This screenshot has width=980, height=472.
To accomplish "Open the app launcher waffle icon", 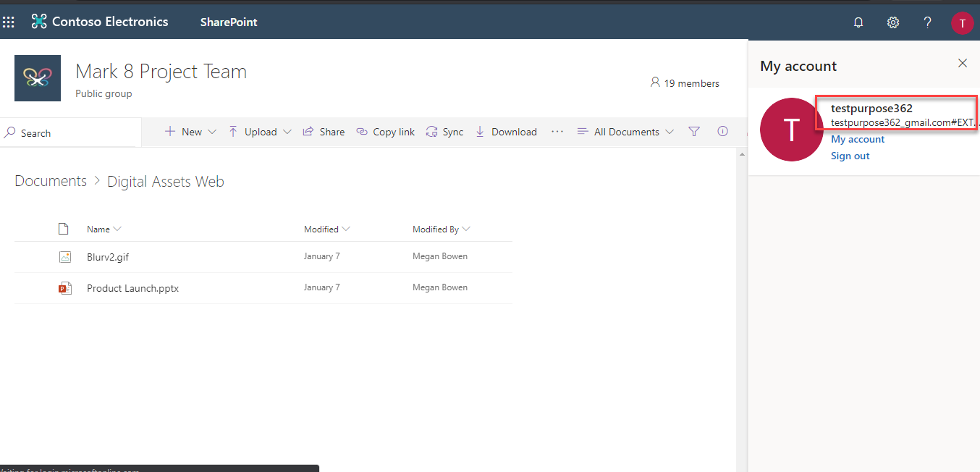I will tap(9, 22).
